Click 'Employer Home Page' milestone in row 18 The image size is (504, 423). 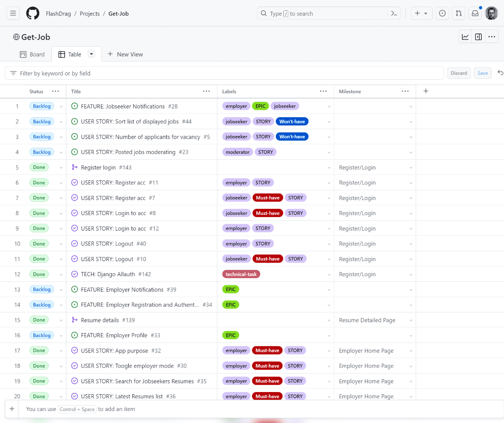(366, 366)
